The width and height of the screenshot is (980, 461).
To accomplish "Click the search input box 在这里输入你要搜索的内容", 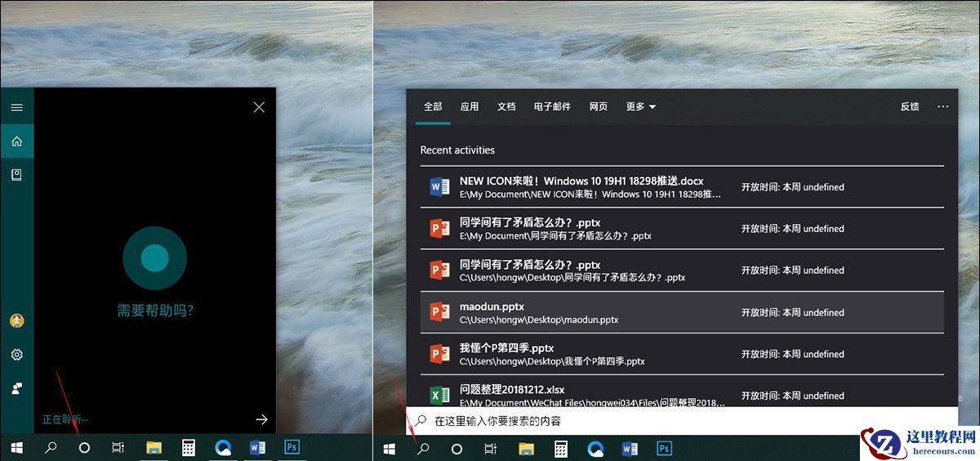I will pos(682,421).
